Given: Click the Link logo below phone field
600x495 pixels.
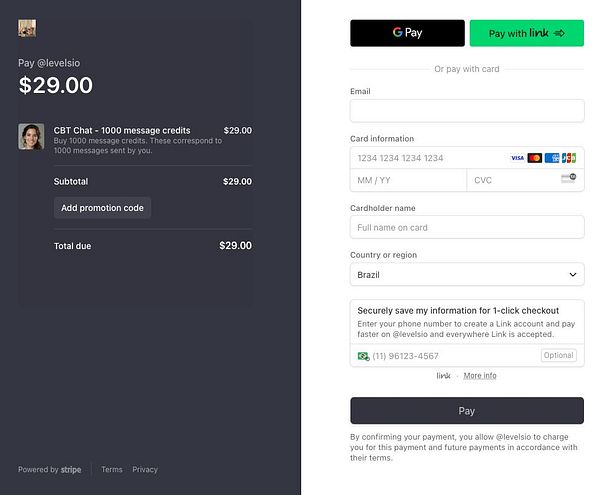Looking at the screenshot, I should coord(444,376).
